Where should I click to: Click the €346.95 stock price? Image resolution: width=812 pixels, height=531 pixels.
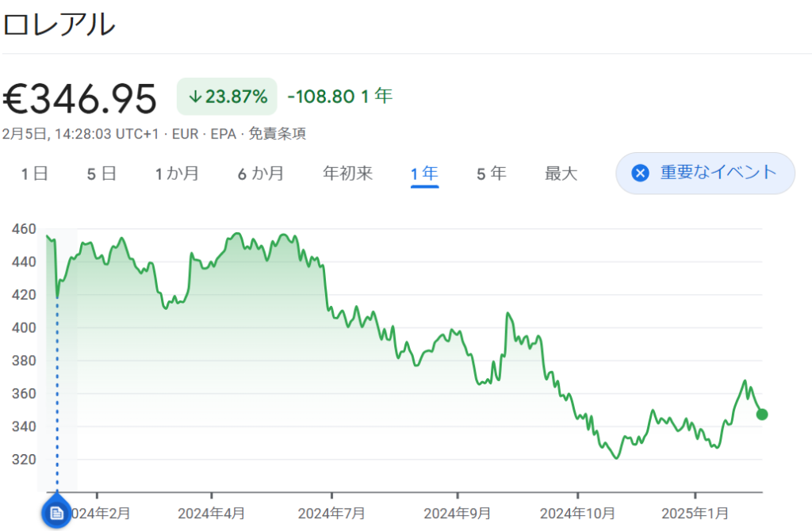point(79,99)
